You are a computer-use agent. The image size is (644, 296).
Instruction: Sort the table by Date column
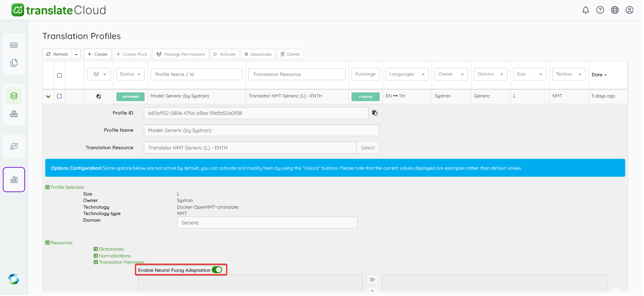tap(599, 75)
